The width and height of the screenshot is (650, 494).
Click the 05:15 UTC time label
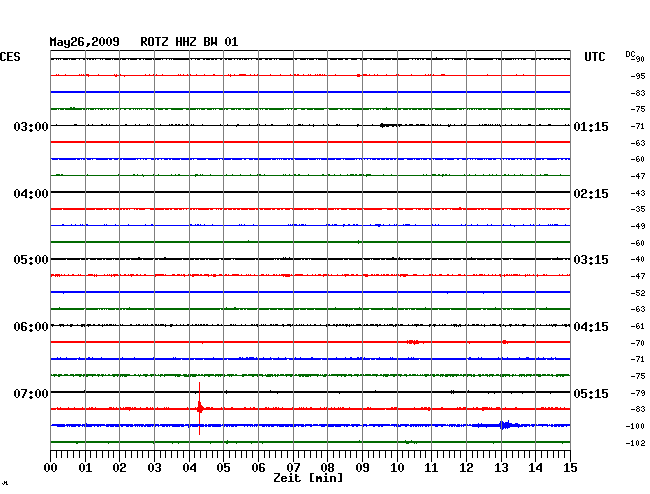(x=591, y=393)
